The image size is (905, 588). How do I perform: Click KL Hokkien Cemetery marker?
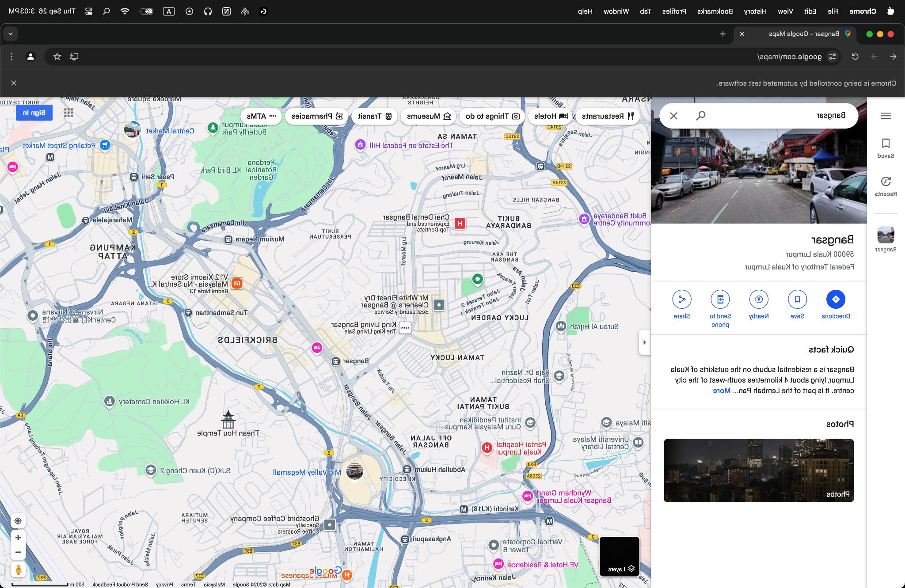(x=109, y=402)
